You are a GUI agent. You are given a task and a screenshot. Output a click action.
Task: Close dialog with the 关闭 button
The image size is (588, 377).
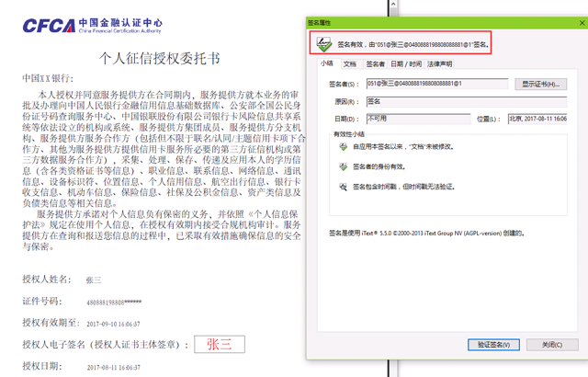(551, 345)
